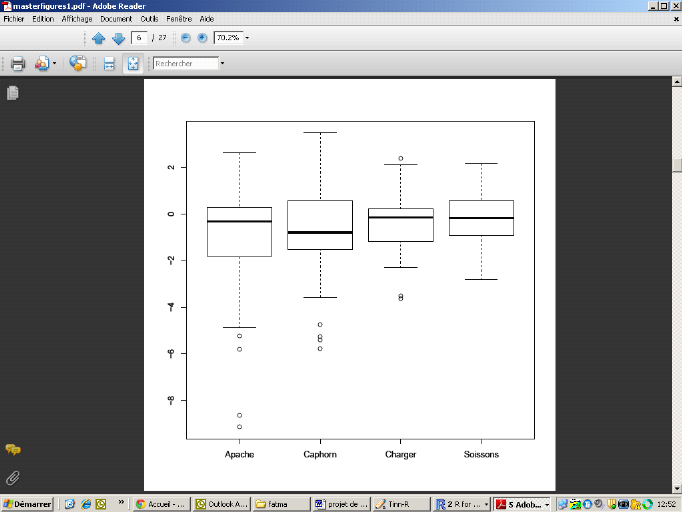Zoom in with the plus button
682x512 pixels.
[x=202, y=38]
